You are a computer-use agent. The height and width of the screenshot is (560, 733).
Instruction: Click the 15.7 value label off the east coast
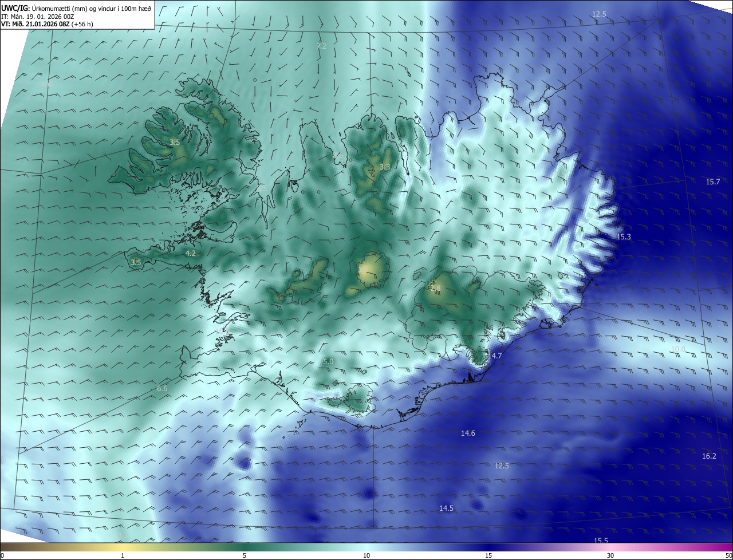coord(713,182)
